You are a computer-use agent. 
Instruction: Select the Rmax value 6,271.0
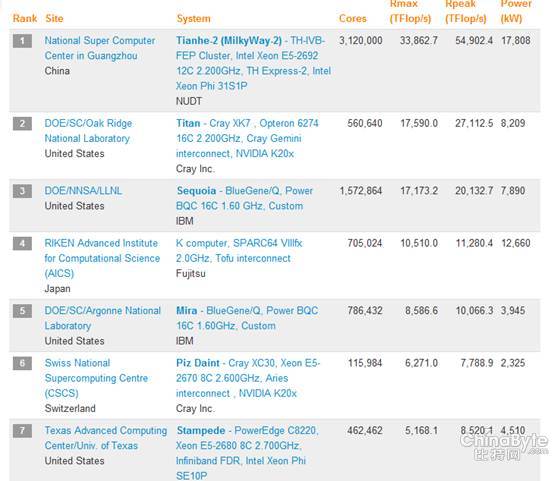[x=422, y=363]
